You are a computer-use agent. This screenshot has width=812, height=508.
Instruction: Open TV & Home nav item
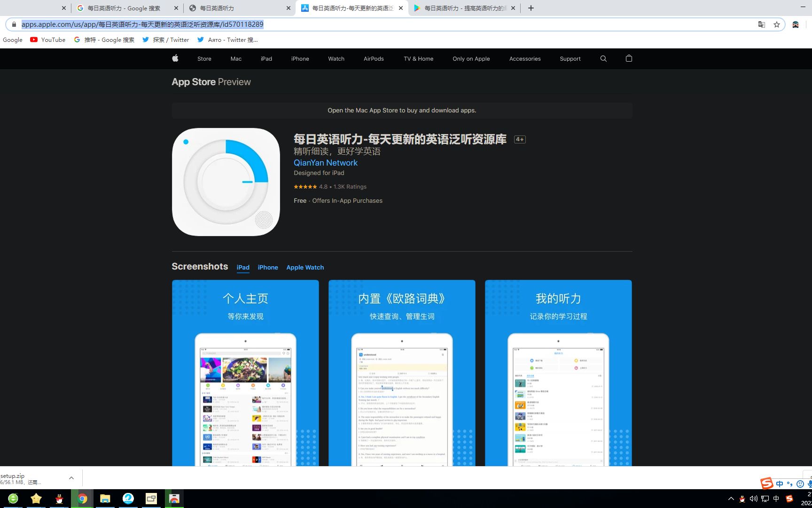pos(419,59)
